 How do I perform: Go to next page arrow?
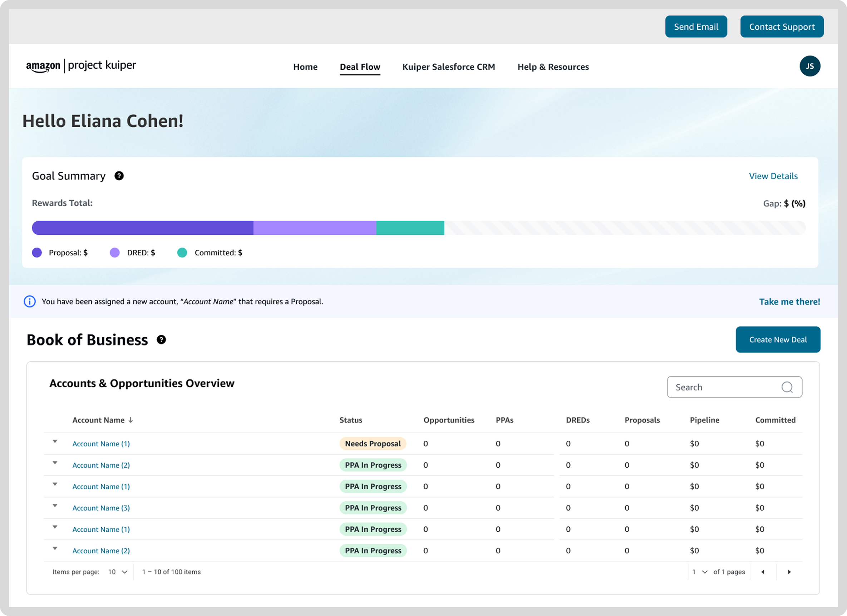(x=789, y=572)
